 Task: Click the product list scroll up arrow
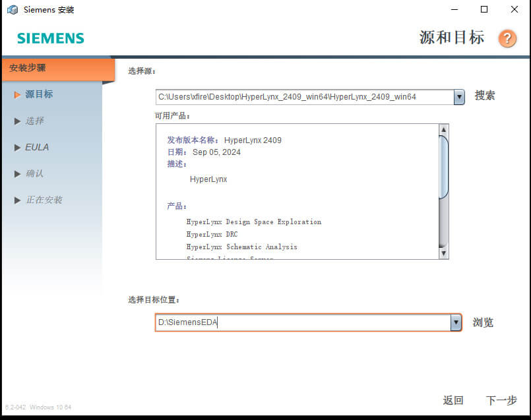[x=444, y=129]
